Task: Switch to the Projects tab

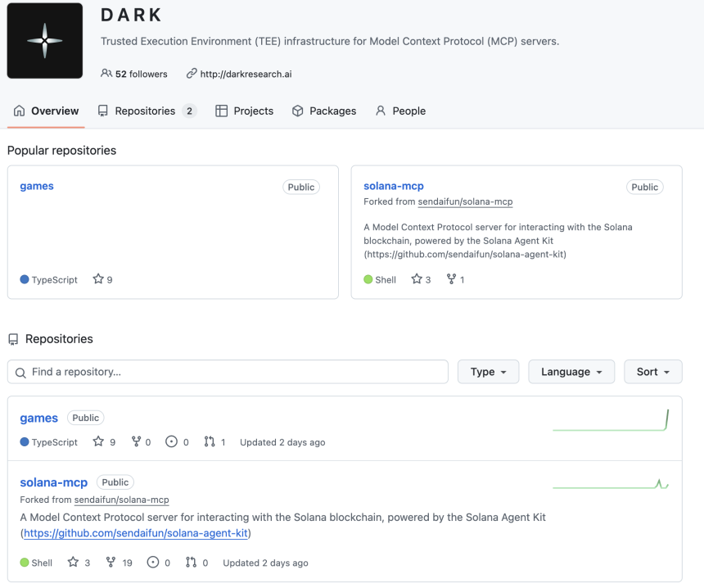Action: [244, 111]
